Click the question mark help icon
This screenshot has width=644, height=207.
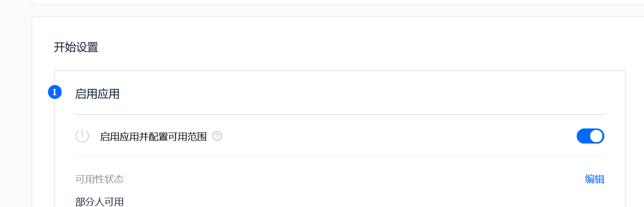[218, 136]
